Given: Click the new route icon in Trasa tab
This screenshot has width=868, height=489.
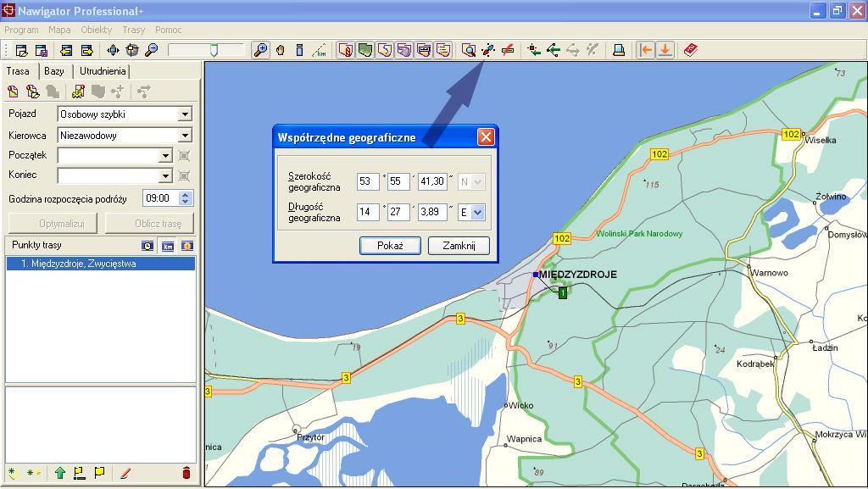Looking at the screenshot, I should point(13,92).
